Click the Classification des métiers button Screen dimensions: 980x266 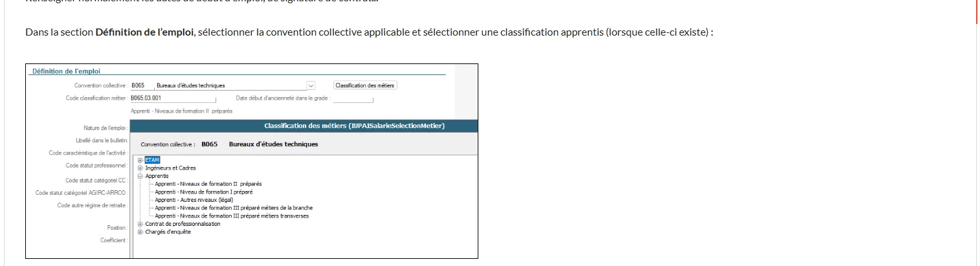point(365,85)
